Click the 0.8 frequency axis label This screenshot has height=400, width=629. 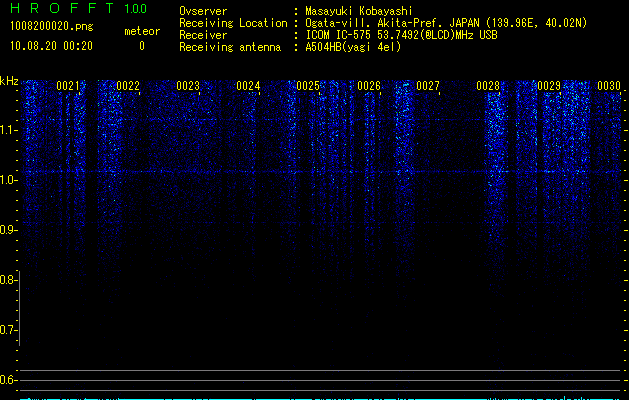coord(8,280)
